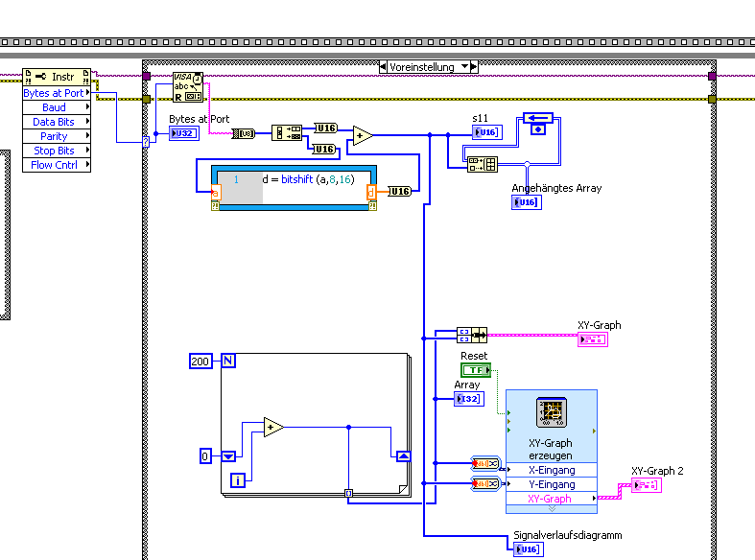
Task: Click the previous case arrow left of Voreinstellung
Action: [384, 67]
